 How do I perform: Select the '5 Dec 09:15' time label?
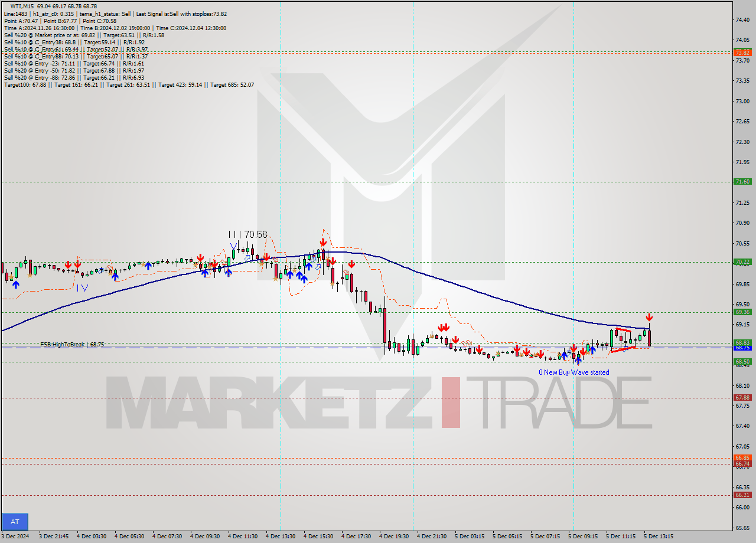[583, 537]
